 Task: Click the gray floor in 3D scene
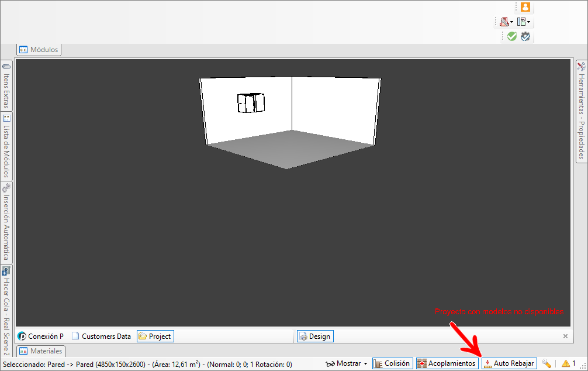click(289, 150)
